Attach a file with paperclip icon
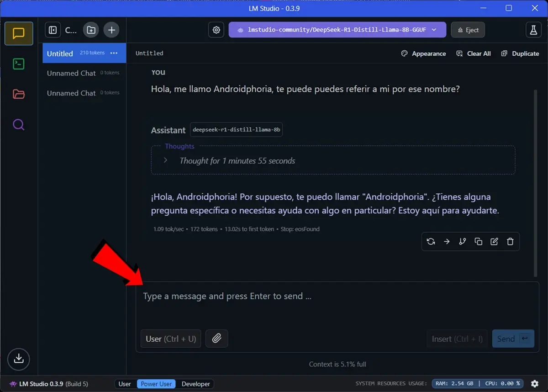548x392 pixels. (216, 339)
